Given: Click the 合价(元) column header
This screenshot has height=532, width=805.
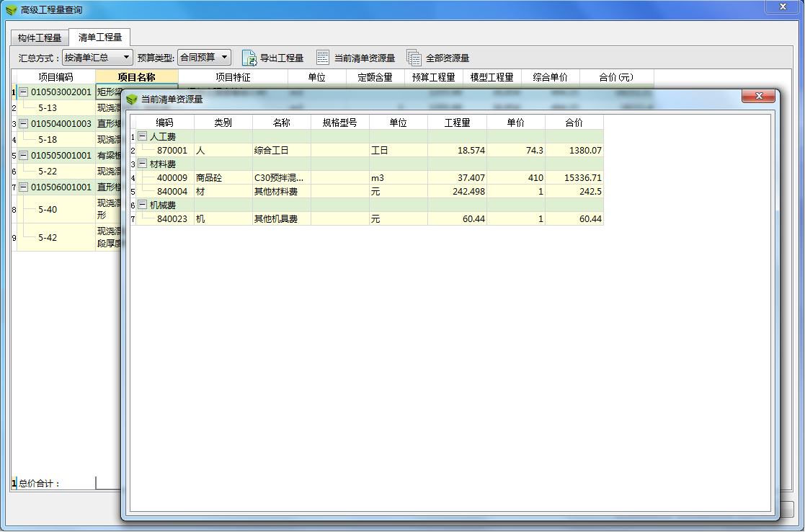Looking at the screenshot, I should click(x=617, y=77).
